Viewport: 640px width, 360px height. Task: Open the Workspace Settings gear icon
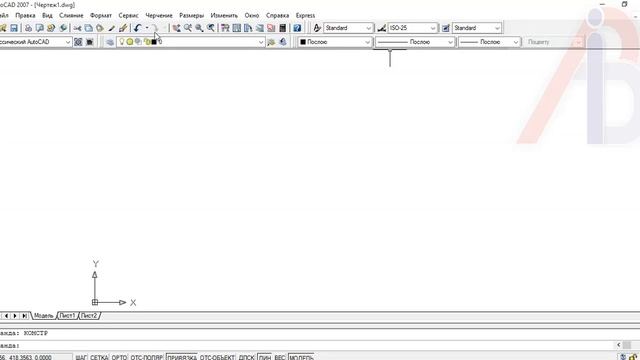point(78,42)
